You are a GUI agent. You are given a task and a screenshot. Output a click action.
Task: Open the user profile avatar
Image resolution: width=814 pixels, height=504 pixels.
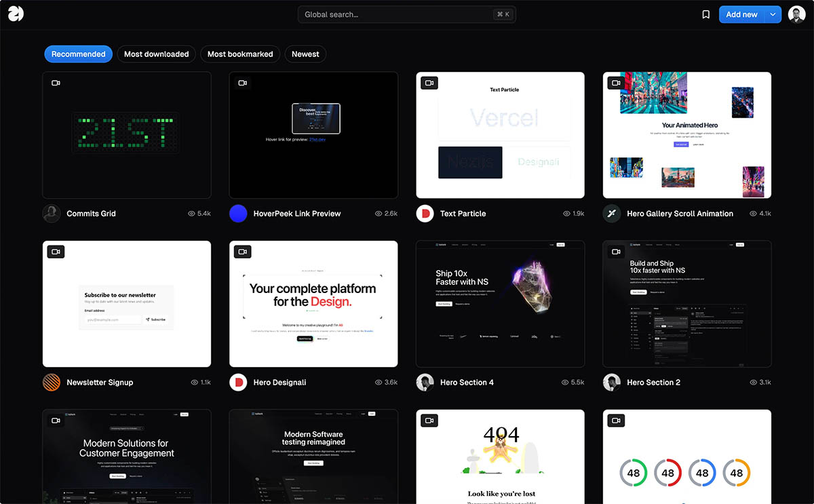pos(796,14)
